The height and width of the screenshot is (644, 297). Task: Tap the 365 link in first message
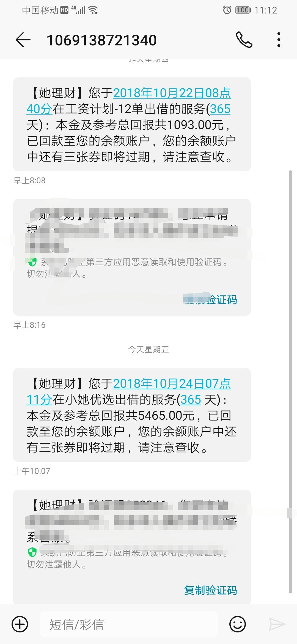[x=220, y=109]
